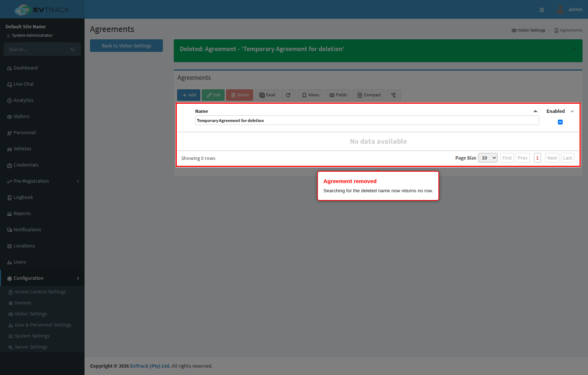Click Back to Visitor Settings button

click(x=126, y=46)
